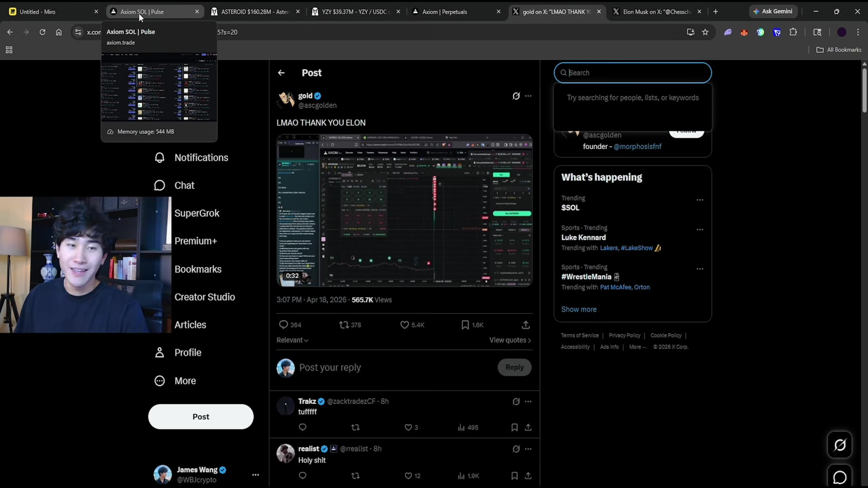Open the Chat sidebar item
Image resolution: width=868 pixels, height=488 pixels.
tap(184, 185)
